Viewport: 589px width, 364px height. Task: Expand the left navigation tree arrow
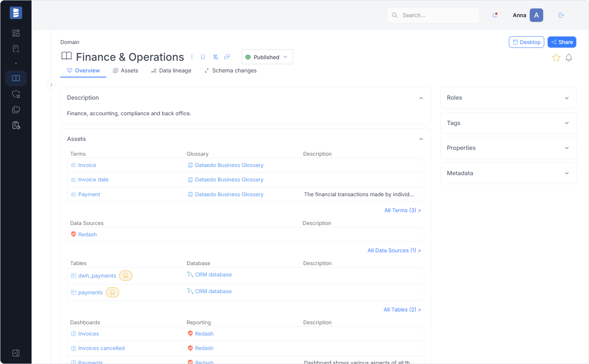pos(51,85)
